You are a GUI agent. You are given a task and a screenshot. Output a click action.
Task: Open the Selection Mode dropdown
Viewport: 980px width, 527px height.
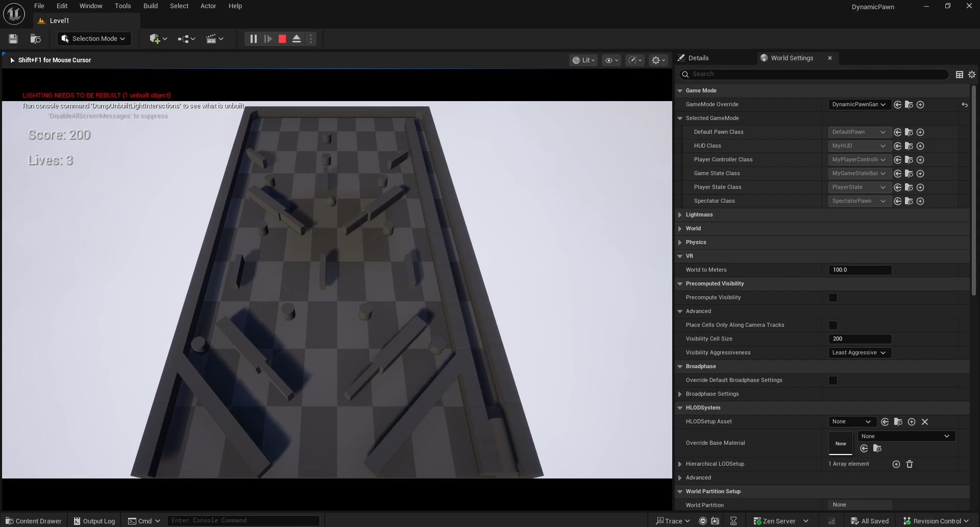94,39
